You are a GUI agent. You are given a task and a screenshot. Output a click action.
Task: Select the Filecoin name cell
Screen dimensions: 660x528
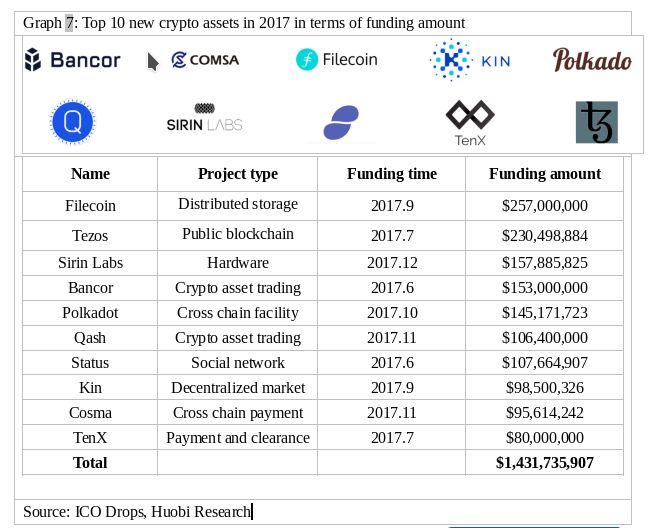click(x=90, y=206)
